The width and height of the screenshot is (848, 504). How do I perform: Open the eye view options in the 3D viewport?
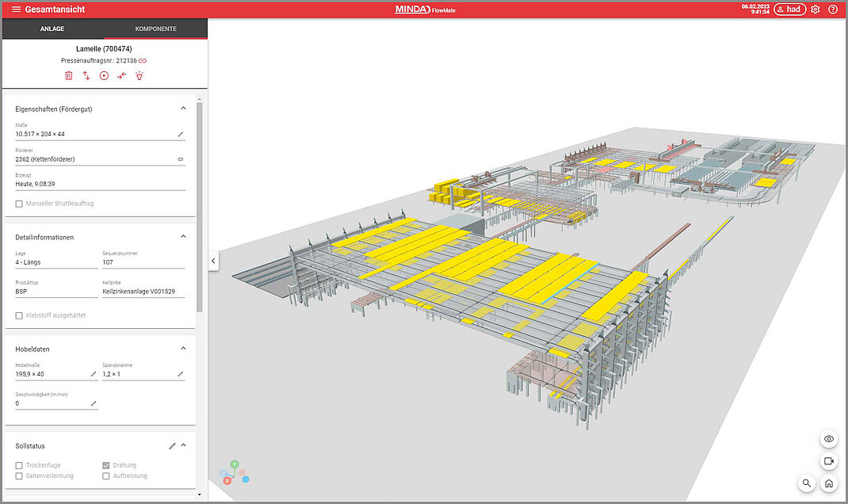pyautogui.click(x=828, y=438)
